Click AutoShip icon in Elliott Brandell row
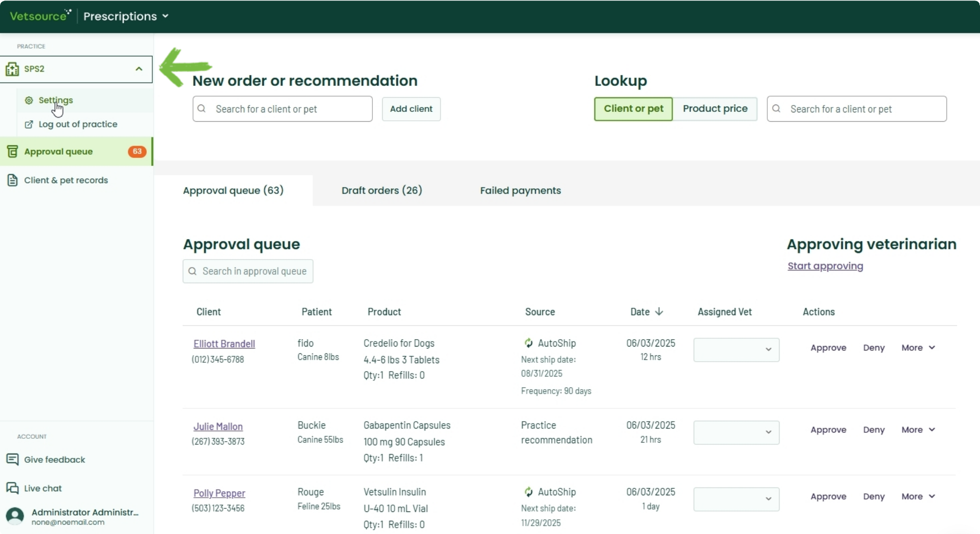 [x=529, y=343]
